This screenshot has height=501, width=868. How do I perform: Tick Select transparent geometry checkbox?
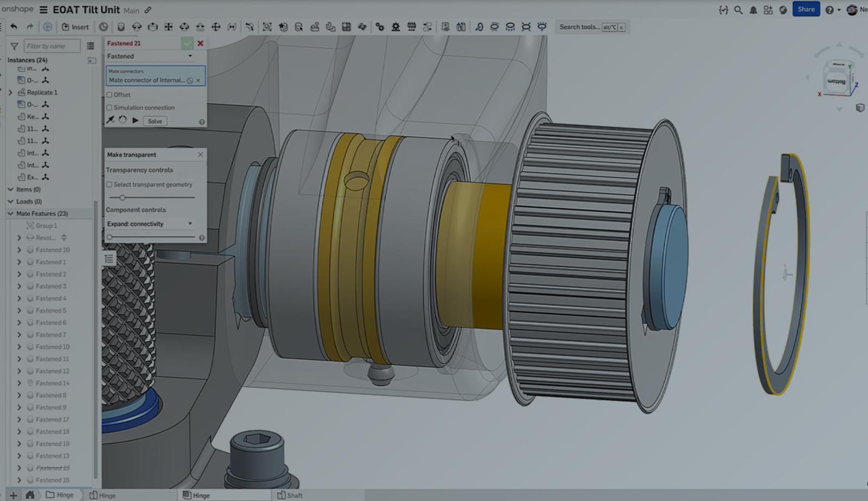[x=110, y=185]
